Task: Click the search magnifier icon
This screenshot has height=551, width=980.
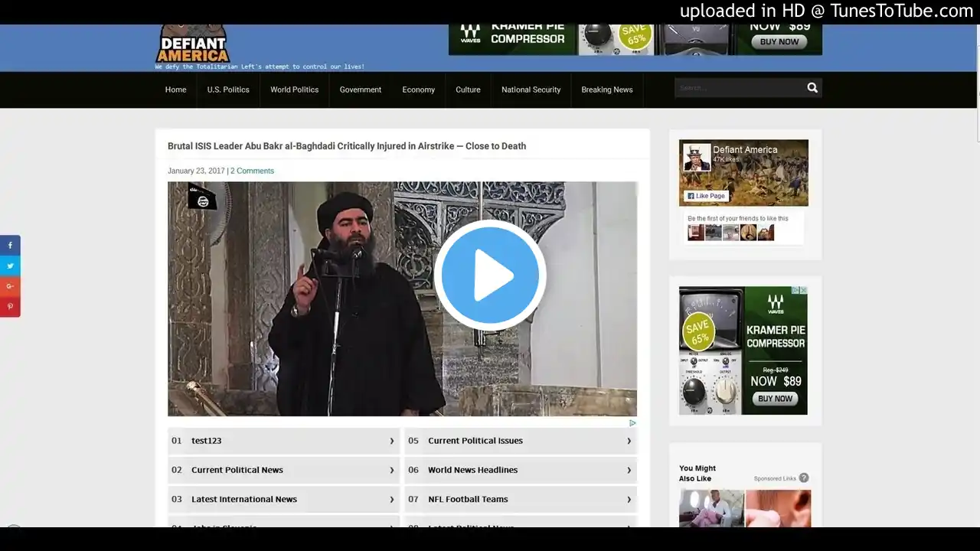Action: click(812, 88)
